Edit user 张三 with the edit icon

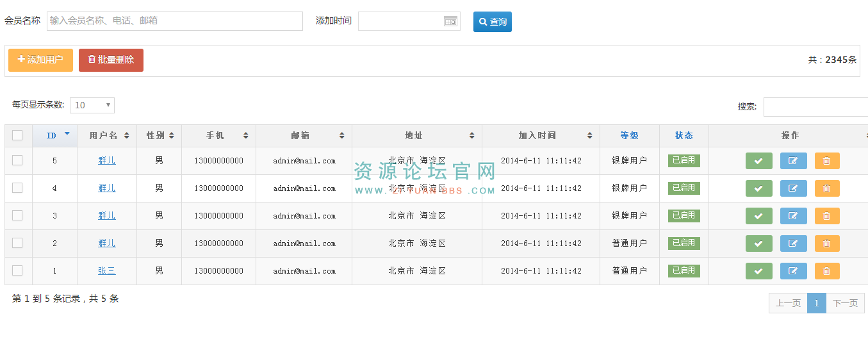coord(793,271)
